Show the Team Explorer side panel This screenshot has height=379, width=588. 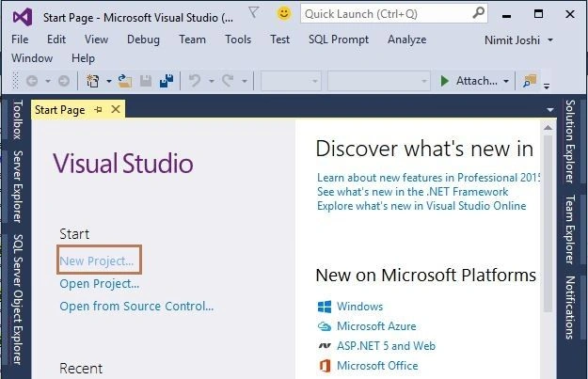(570, 229)
